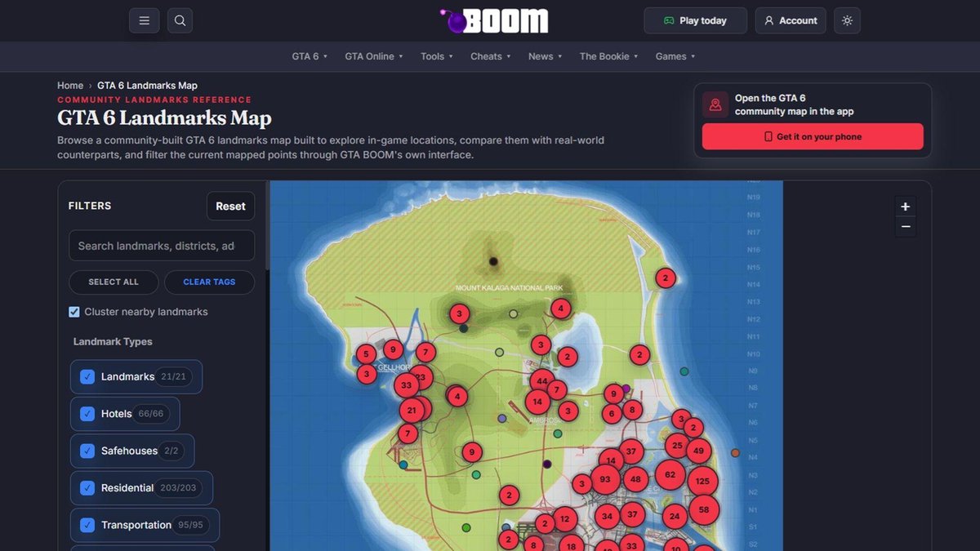Zoom out the map with minus
The width and height of the screenshot is (980, 551).
coord(905,226)
